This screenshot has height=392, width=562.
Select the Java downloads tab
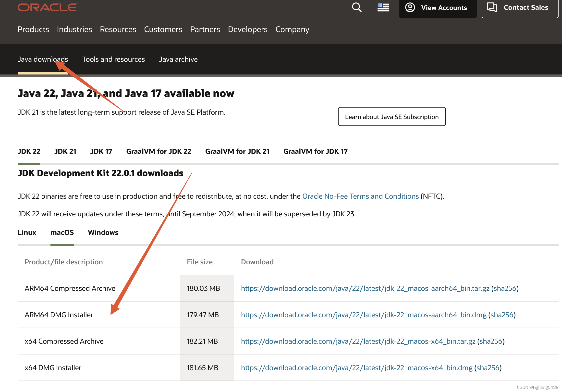coord(43,59)
